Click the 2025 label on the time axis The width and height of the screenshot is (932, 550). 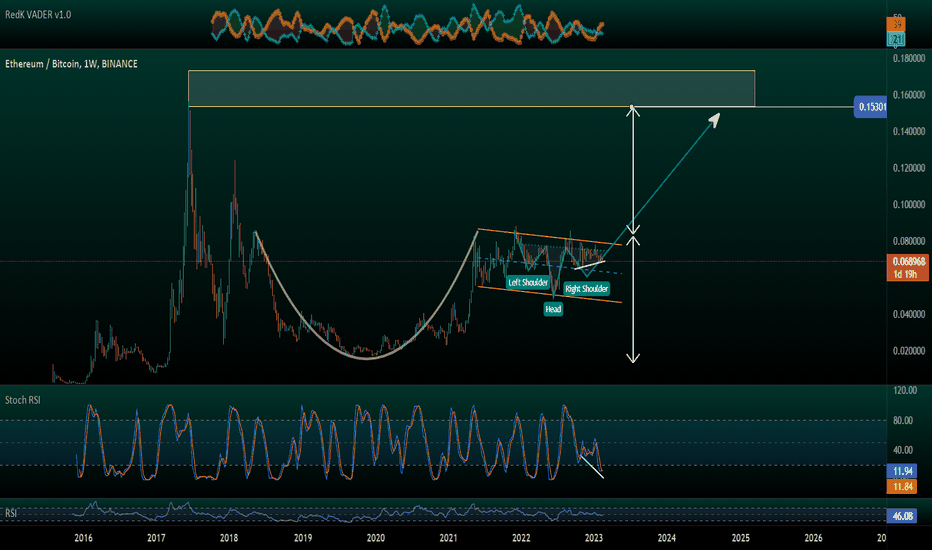(x=741, y=538)
